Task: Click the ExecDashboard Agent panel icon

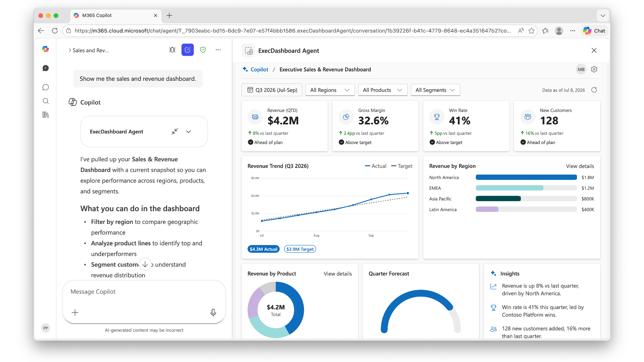Action: tap(249, 51)
